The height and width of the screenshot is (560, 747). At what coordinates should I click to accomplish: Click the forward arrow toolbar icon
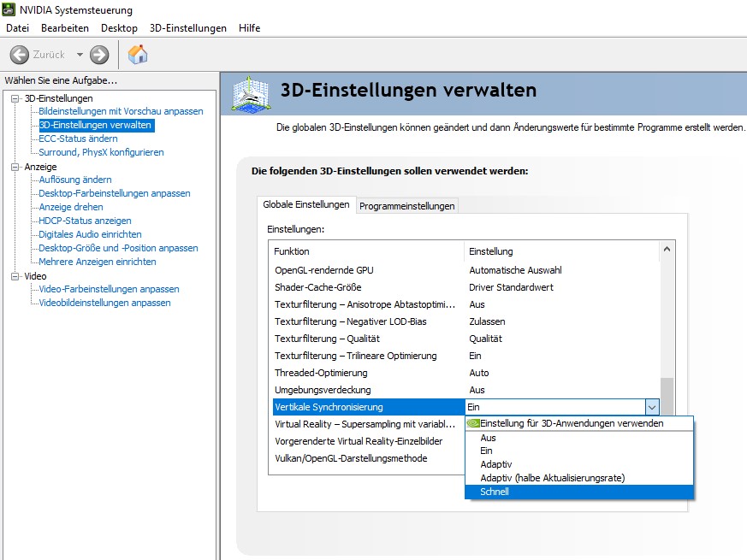click(99, 55)
